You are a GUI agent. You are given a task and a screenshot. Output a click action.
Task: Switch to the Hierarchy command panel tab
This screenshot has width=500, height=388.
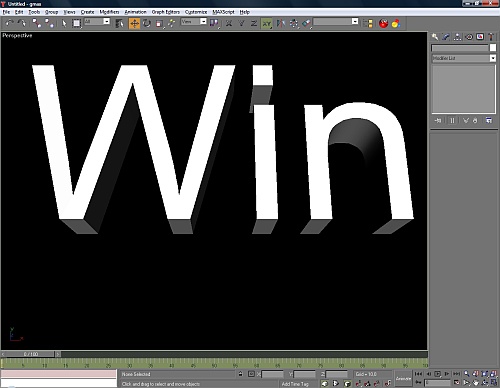click(x=458, y=37)
